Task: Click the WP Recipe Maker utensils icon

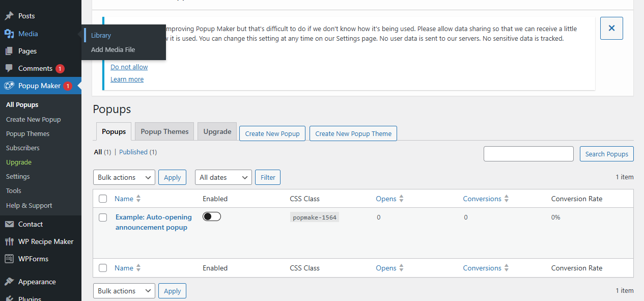Action: (x=9, y=241)
